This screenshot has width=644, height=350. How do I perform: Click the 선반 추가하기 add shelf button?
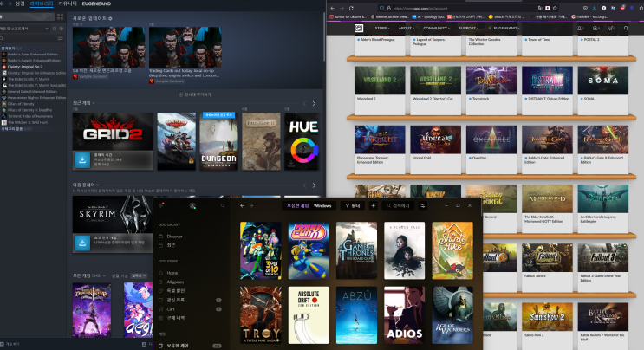click(x=195, y=94)
